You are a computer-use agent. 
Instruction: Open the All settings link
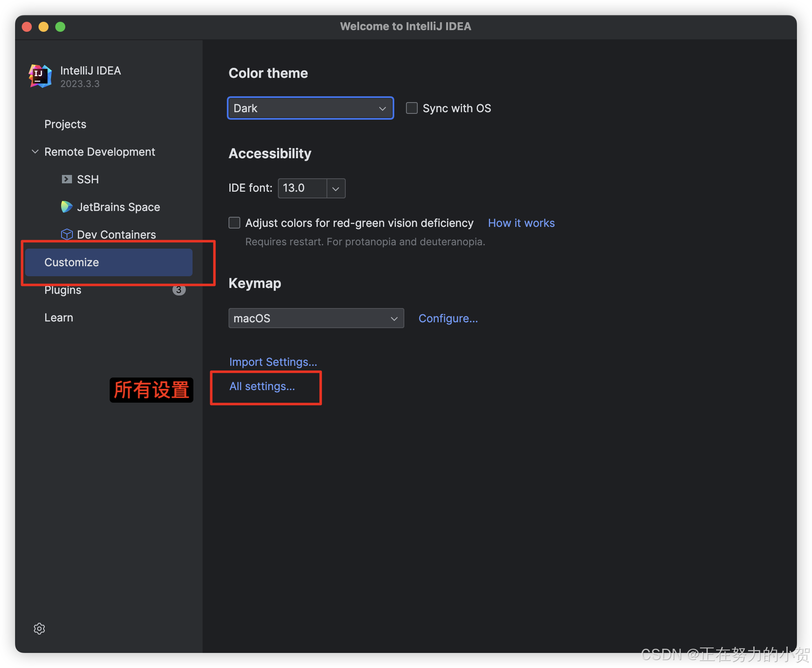pyautogui.click(x=262, y=386)
